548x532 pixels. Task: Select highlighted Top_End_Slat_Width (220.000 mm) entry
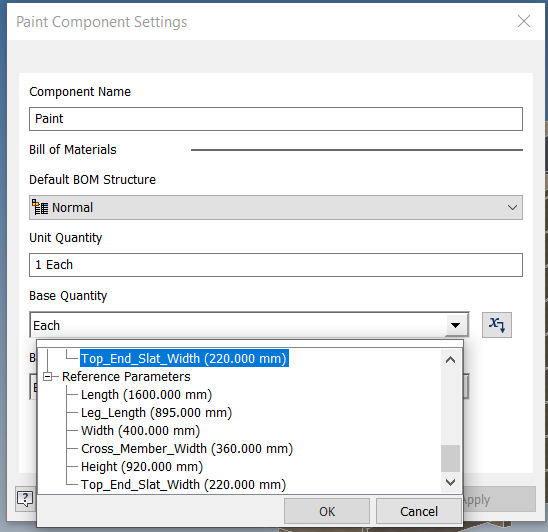pos(184,359)
